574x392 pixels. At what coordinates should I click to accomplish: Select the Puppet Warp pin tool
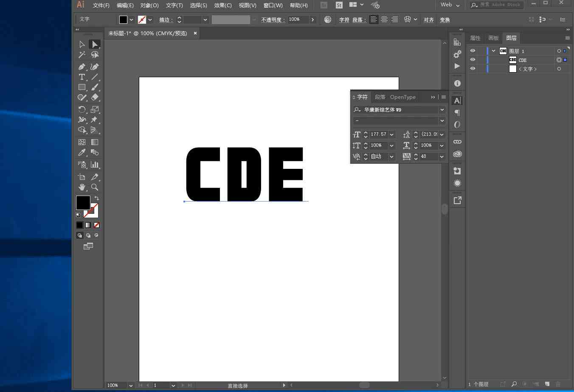95,120
